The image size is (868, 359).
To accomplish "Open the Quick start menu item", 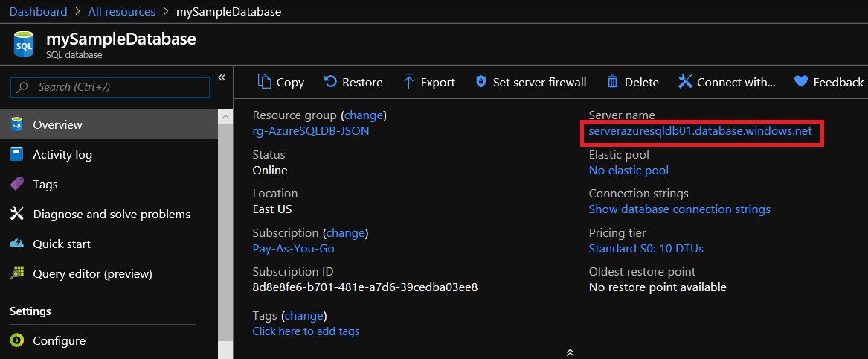I will point(109,244).
